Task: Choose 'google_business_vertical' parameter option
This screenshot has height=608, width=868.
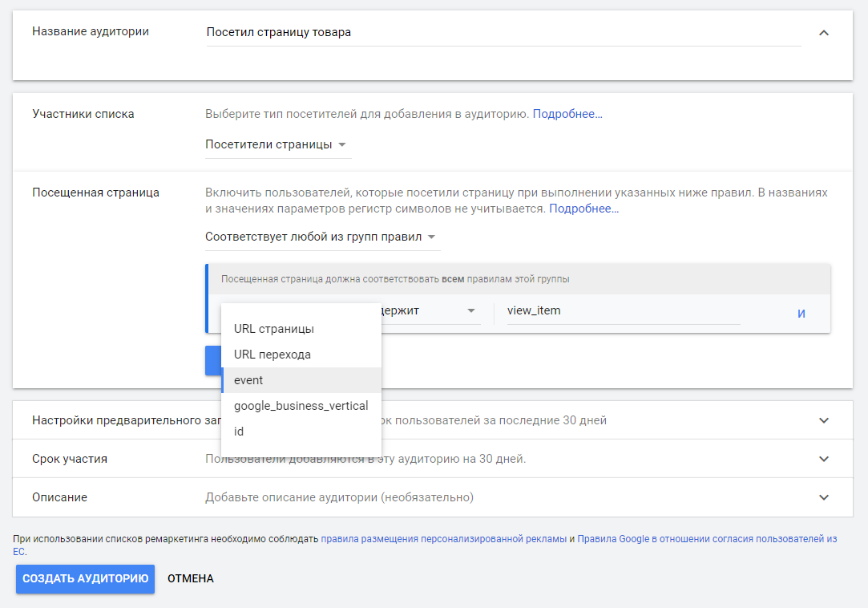Action: click(301, 406)
